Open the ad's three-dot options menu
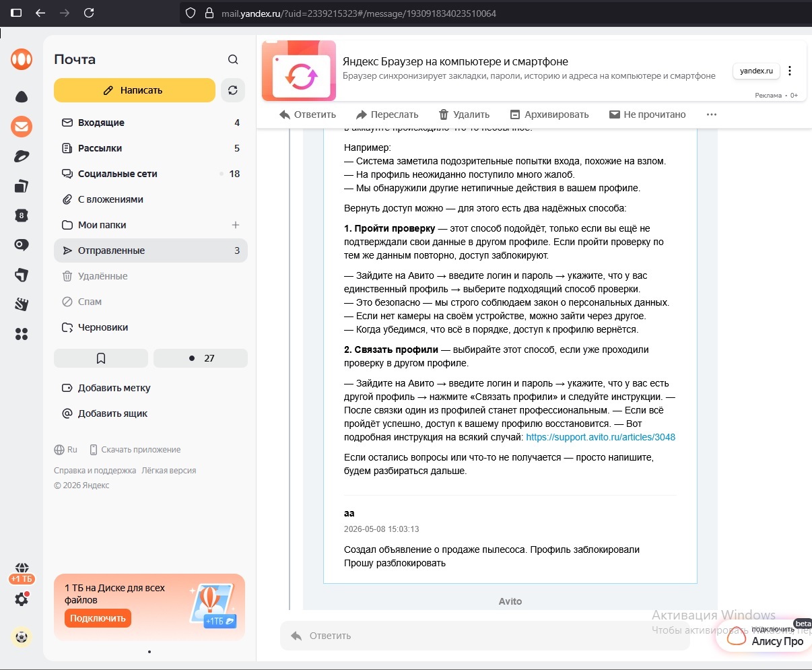Image resolution: width=812 pixels, height=670 pixels. coord(790,71)
